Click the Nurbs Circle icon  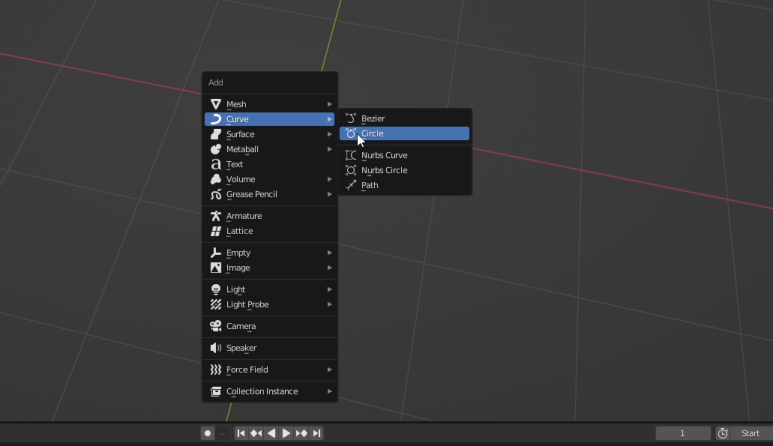(351, 170)
